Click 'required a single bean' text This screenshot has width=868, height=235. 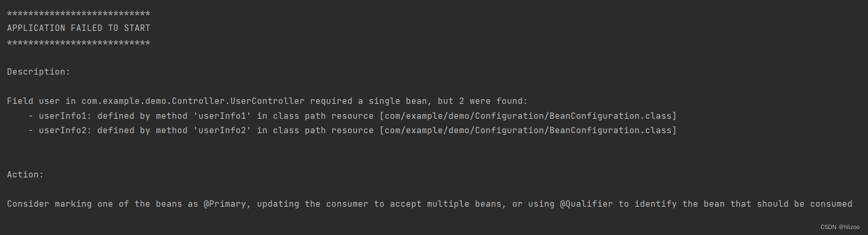pos(369,101)
